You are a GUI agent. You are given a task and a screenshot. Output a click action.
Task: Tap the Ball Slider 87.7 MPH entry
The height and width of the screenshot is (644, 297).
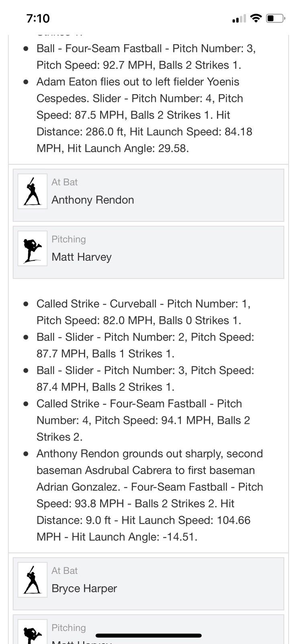point(145,345)
